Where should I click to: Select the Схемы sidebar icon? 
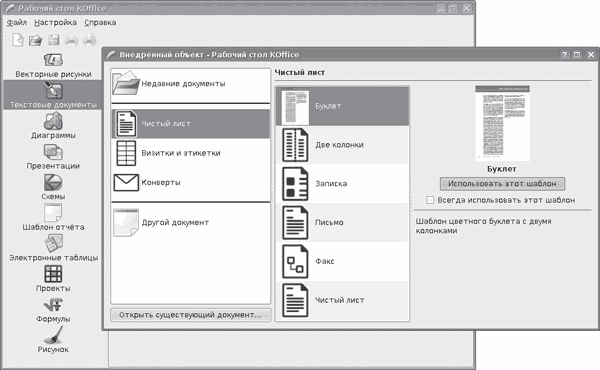(x=53, y=183)
